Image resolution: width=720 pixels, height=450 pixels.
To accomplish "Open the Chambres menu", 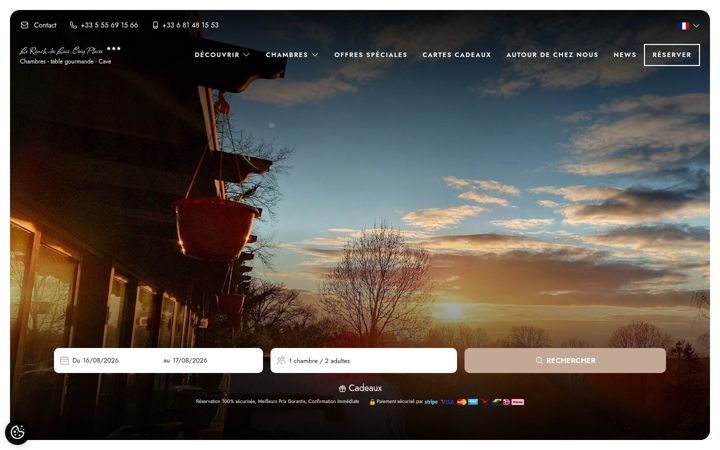I will pos(287,55).
